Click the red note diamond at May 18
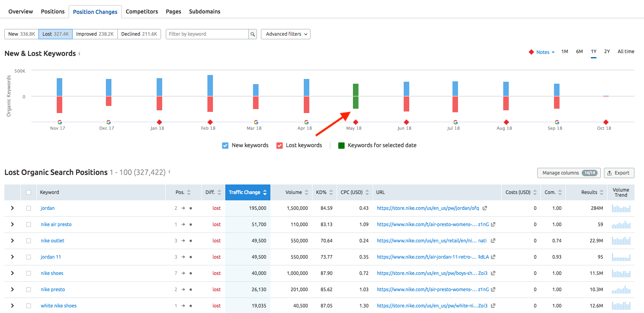This screenshot has height=313, width=644. pyautogui.click(x=356, y=122)
